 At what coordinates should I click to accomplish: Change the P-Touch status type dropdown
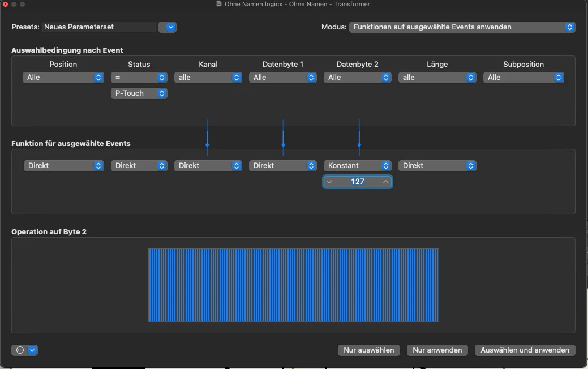139,93
